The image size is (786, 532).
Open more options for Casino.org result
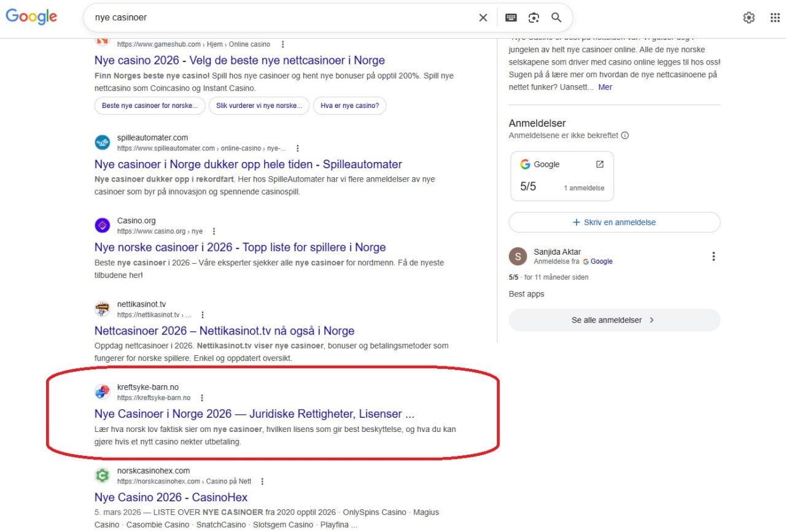coord(214,231)
